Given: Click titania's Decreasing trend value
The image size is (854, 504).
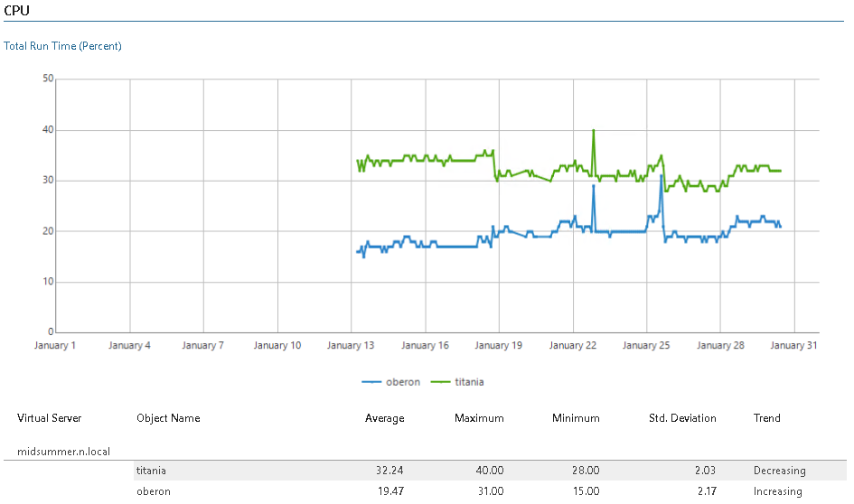Looking at the screenshot, I should coord(779,471).
